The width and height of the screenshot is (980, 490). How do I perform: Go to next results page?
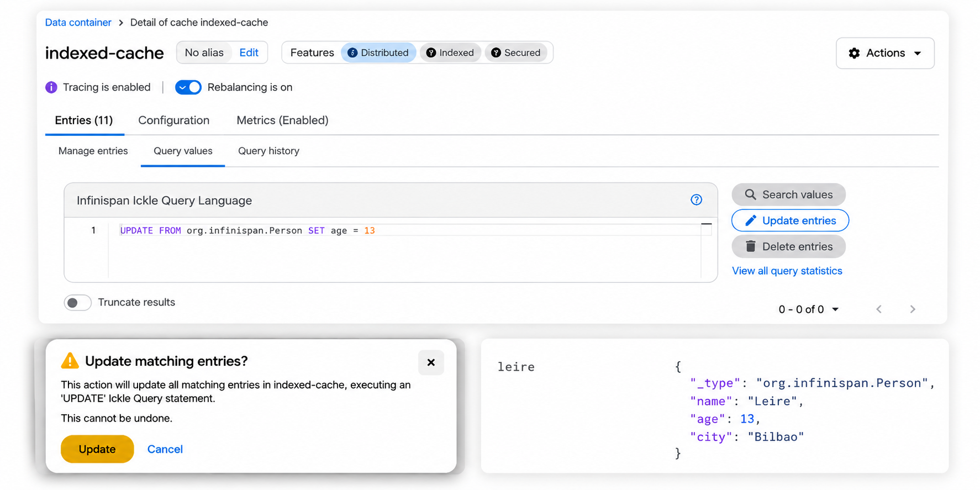[x=913, y=309]
